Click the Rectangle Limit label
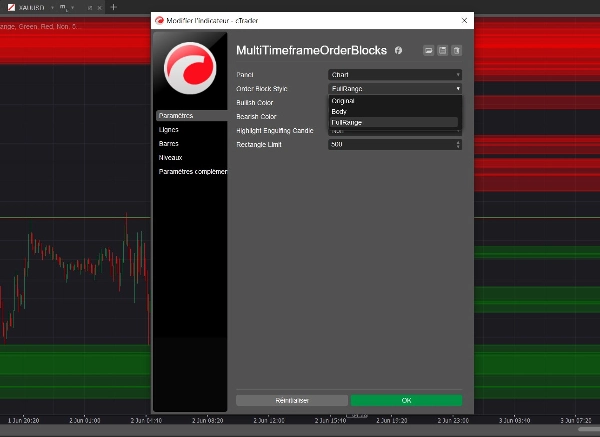 (259, 144)
